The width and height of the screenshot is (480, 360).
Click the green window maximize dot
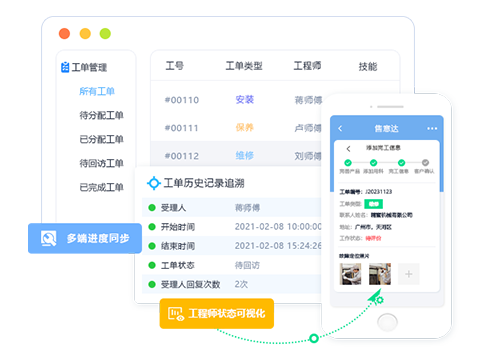point(105,34)
